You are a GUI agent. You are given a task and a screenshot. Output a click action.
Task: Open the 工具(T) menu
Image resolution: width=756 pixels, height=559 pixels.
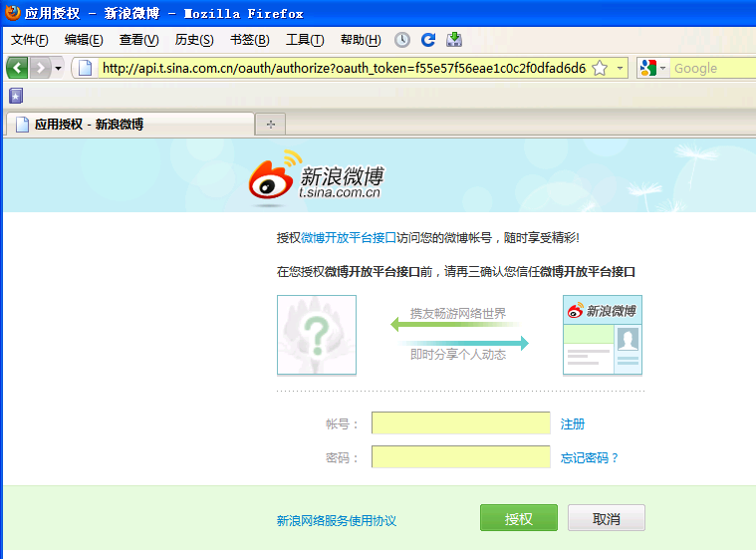tap(305, 40)
